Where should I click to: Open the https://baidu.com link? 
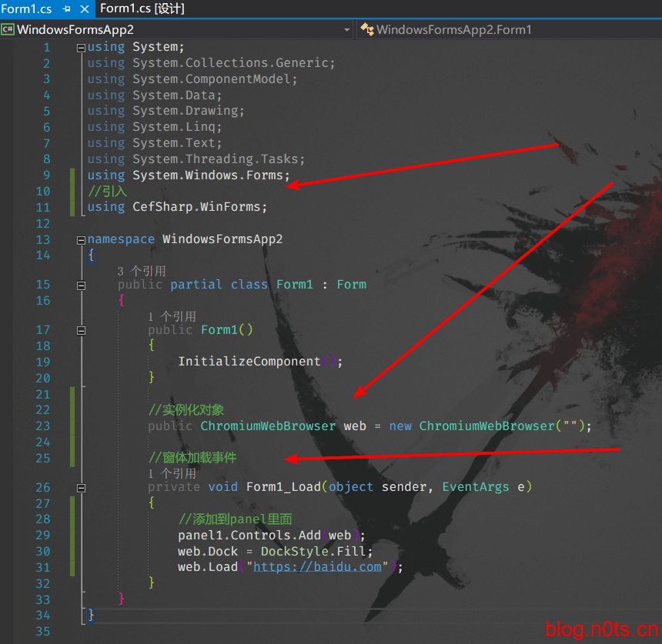coord(317,567)
